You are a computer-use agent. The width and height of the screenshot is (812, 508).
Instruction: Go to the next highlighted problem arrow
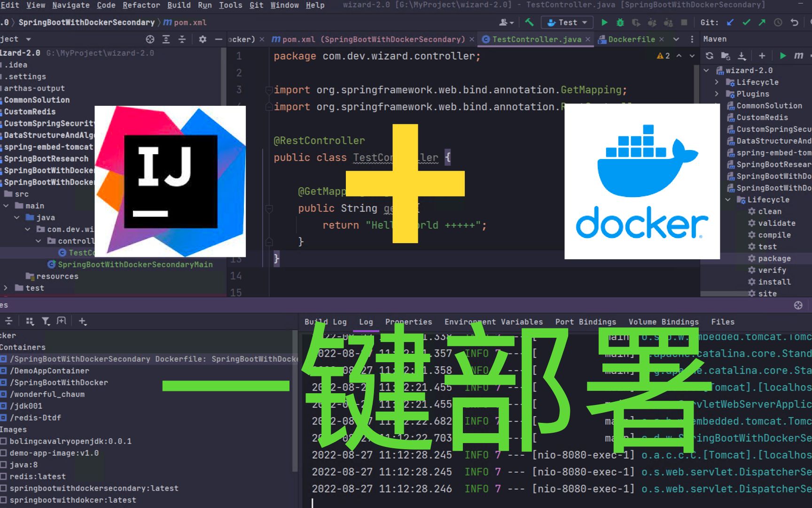[x=692, y=56]
